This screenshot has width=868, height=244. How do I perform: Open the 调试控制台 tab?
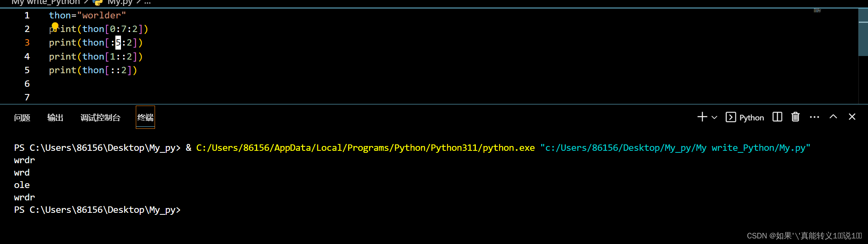coord(100,118)
